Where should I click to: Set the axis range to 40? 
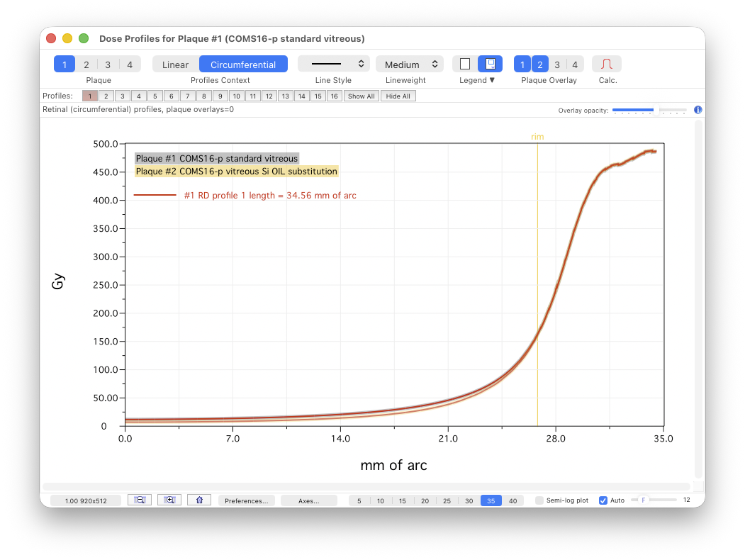tap(512, 500)
